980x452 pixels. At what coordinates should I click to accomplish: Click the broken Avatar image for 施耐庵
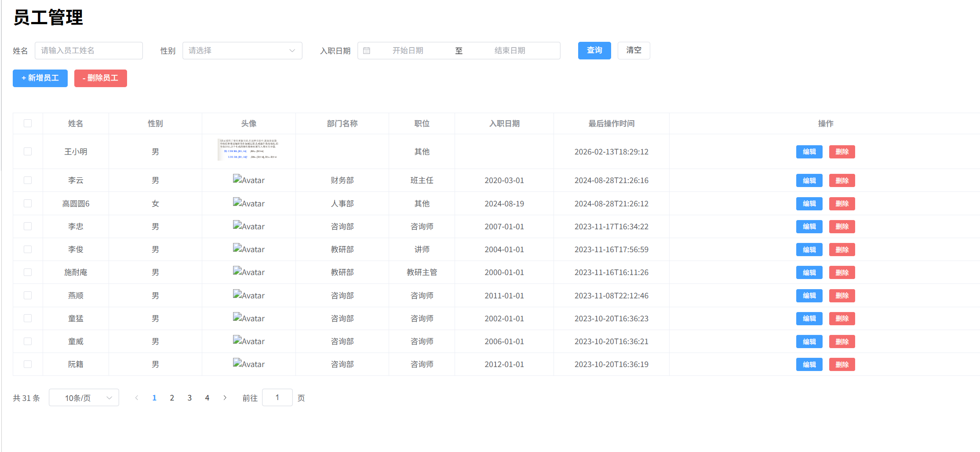coord(248,272)
